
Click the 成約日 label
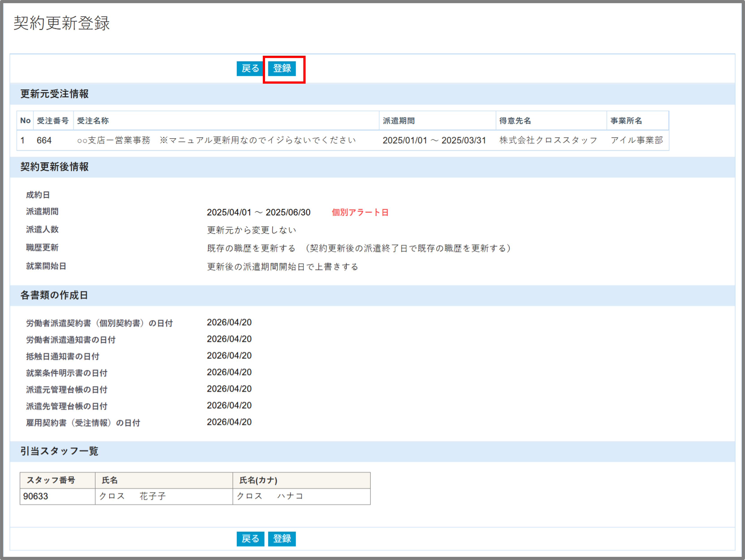(x=38, y=195)
